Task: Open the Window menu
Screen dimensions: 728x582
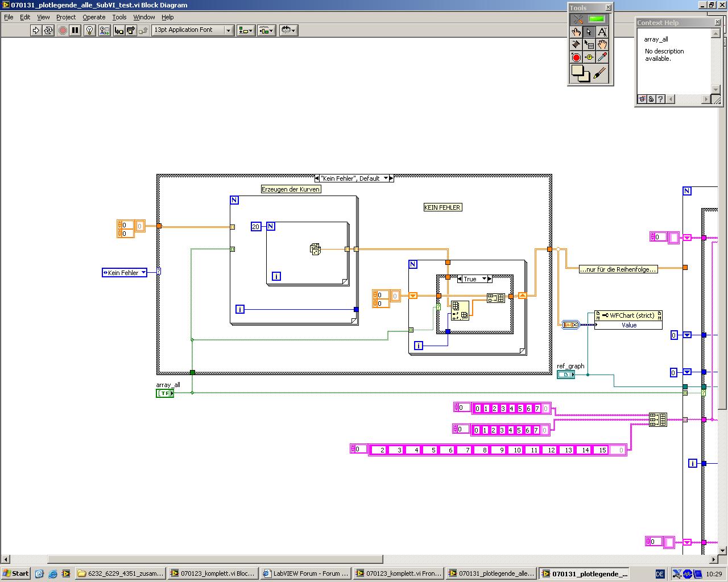Action: tap(144, 17)
